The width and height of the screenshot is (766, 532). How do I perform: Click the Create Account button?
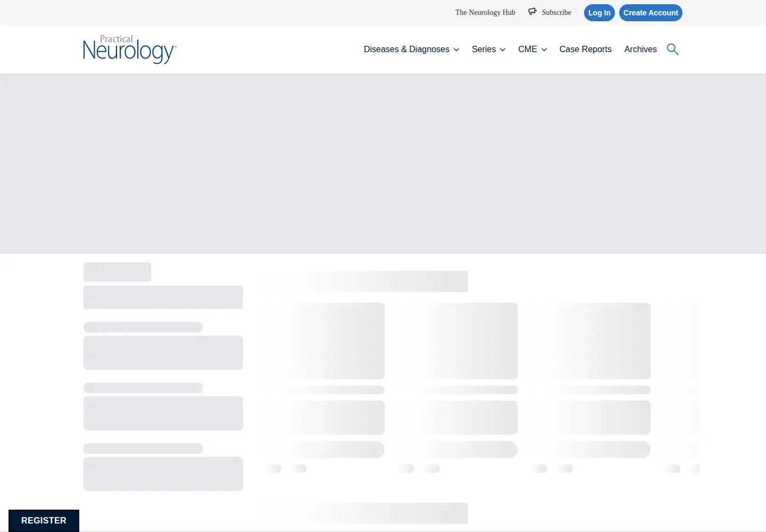tap(651, 13)
